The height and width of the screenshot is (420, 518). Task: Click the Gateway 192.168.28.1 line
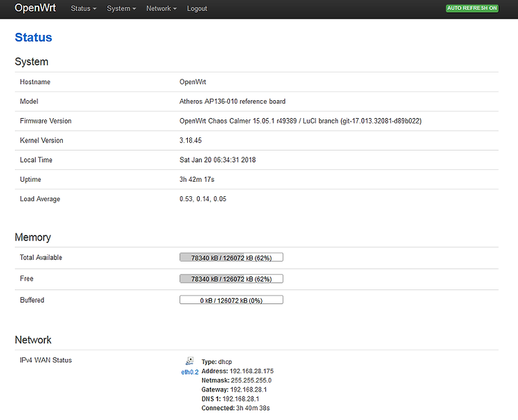234,390
